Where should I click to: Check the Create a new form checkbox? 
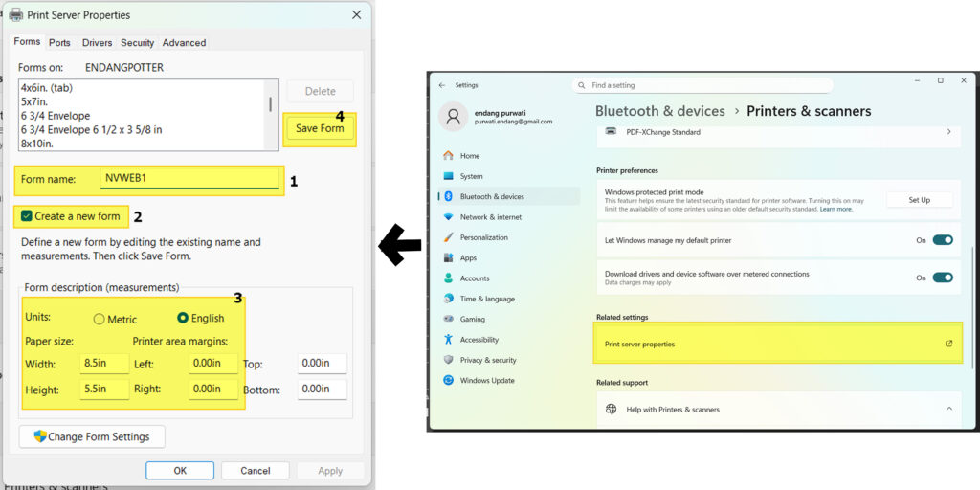point(27,216)
